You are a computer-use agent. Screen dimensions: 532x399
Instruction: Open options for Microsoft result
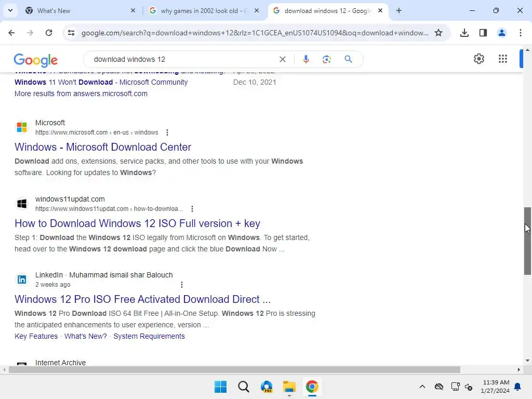point(167,132)
